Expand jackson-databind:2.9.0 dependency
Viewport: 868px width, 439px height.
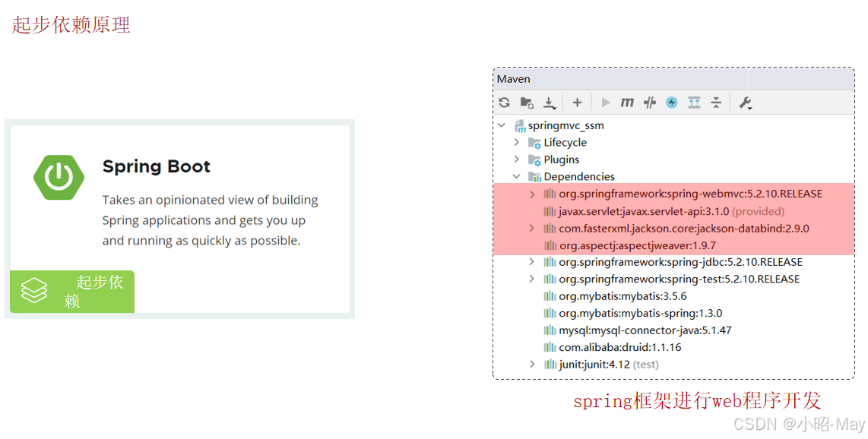[532, 229]
